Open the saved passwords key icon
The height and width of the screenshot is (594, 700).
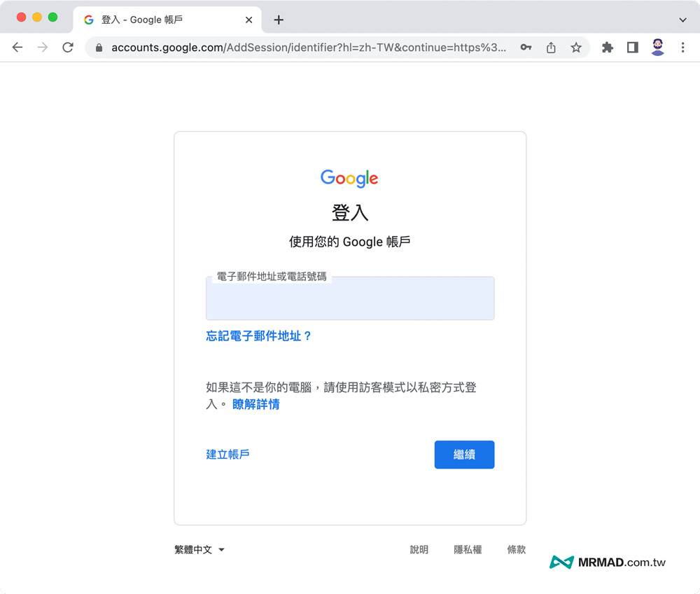526,48
